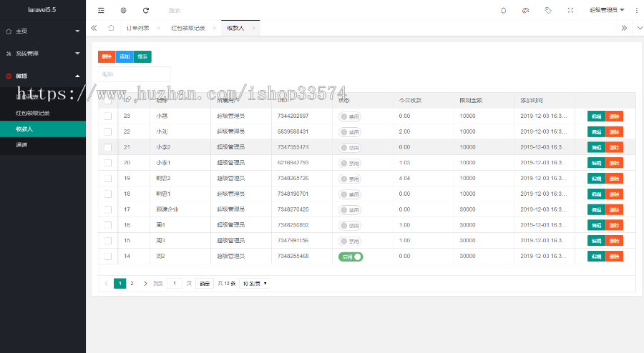
Task: Close the 红包领取记录 tab
Action: [x=215, y=28]
